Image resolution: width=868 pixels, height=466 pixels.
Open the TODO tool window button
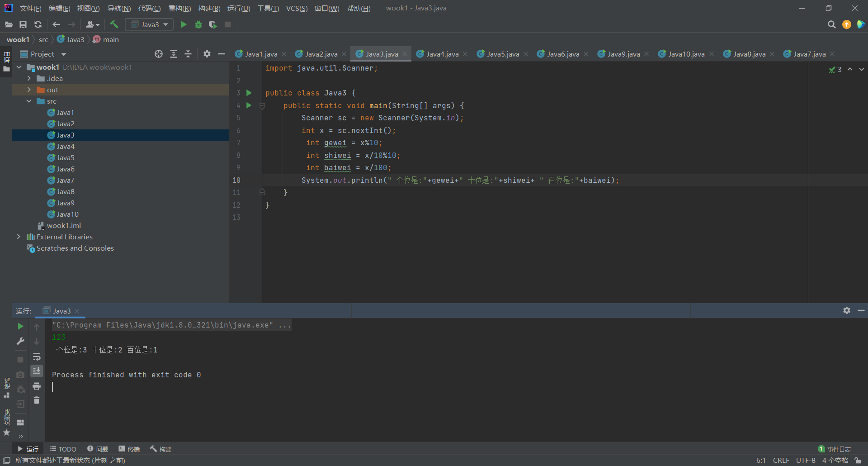point(63,449)
